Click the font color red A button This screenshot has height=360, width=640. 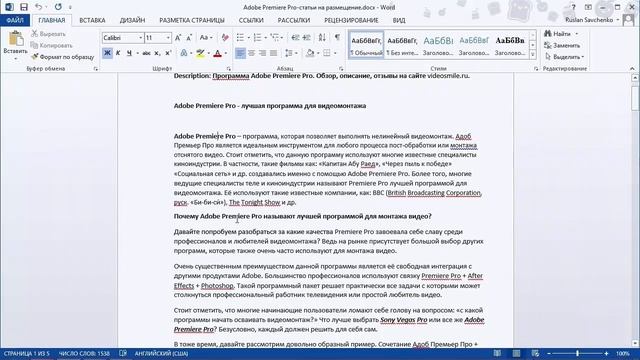click(218, 53)
